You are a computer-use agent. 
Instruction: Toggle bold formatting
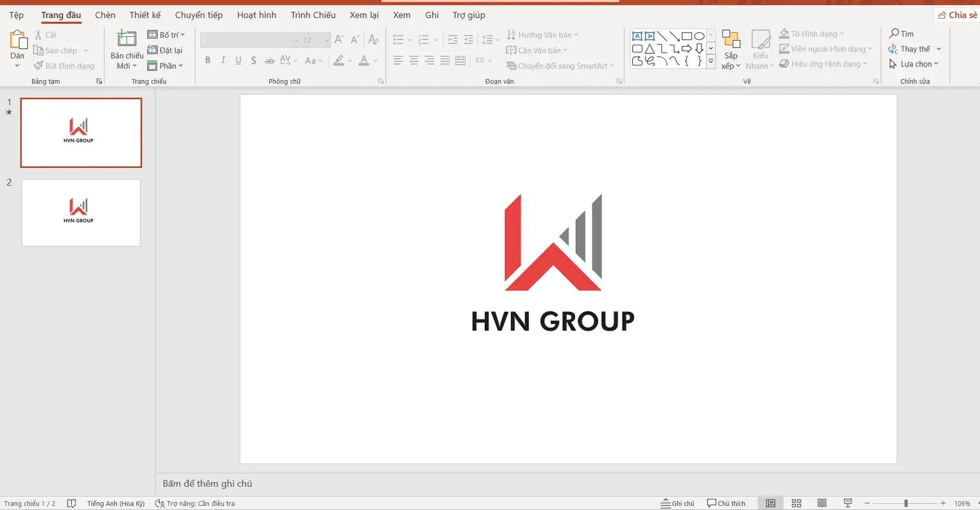[x=208, y=60]
